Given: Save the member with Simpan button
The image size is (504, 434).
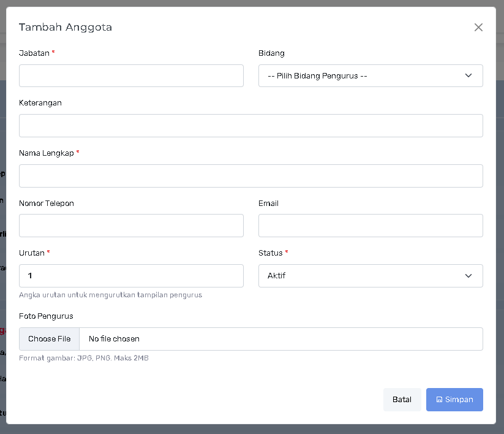Looking at the screenshot, I should (454, 400).
